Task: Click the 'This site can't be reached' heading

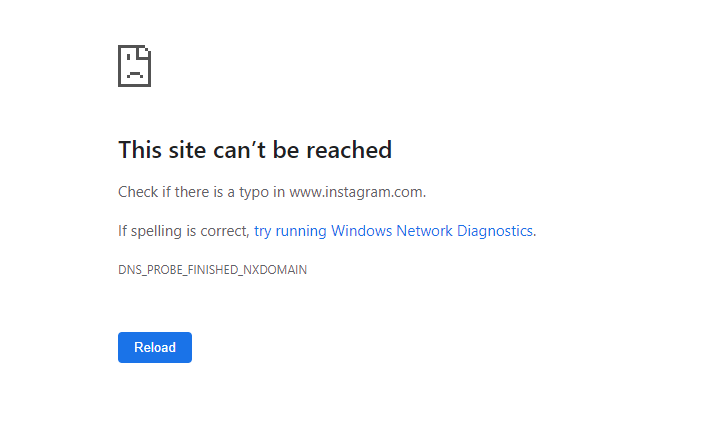Action: click(255, 150)
